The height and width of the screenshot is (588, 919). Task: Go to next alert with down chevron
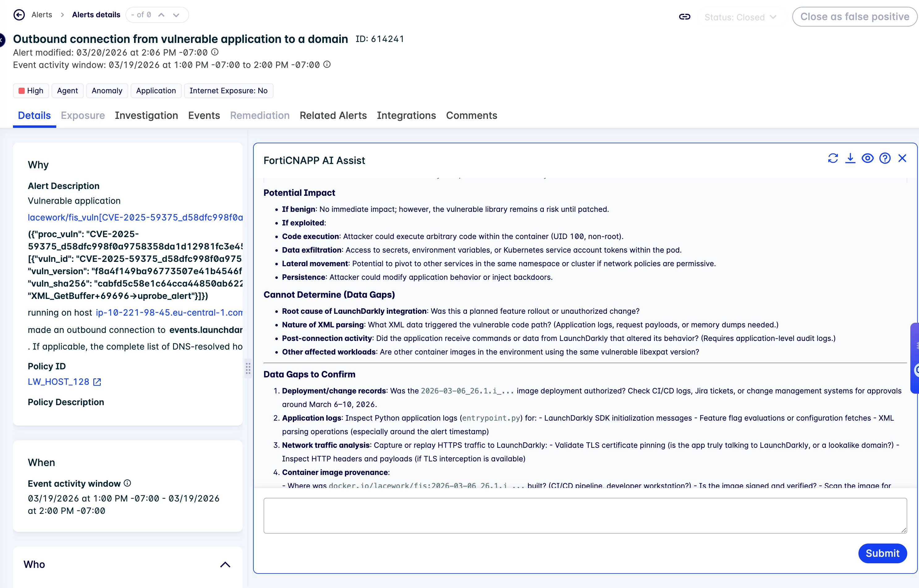[176, 15]
